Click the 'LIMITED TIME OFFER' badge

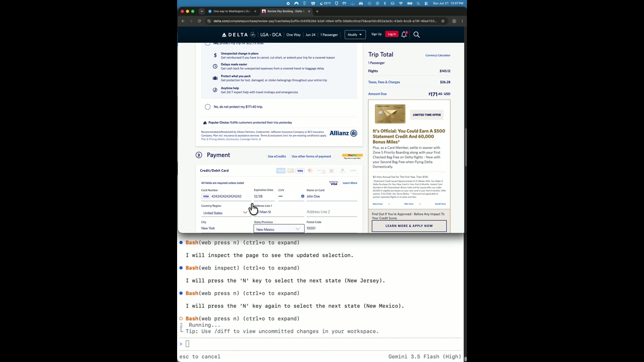427,115
